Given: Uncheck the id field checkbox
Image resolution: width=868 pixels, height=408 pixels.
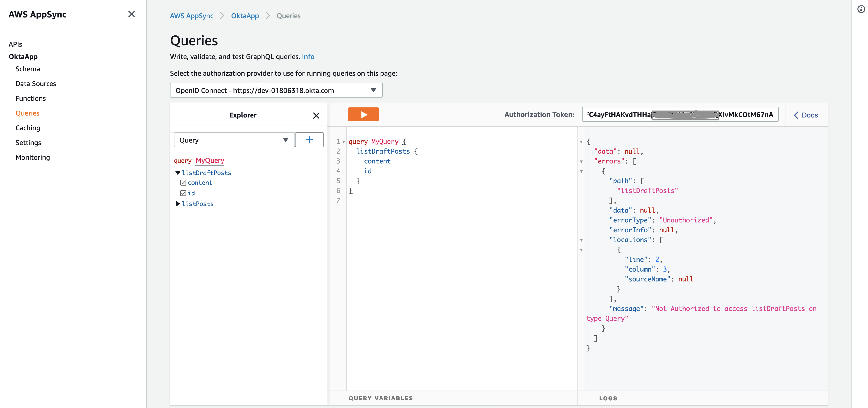Looking at the screenshot, I should (x=183, y=193).
